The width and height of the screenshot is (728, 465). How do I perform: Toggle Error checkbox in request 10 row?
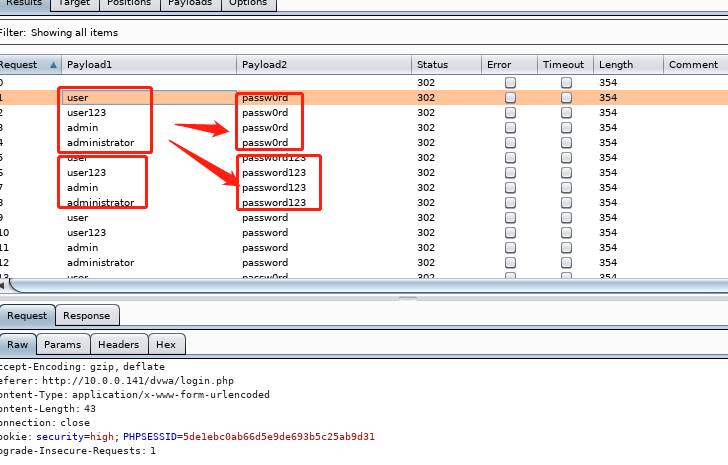(x=510, y=232)
